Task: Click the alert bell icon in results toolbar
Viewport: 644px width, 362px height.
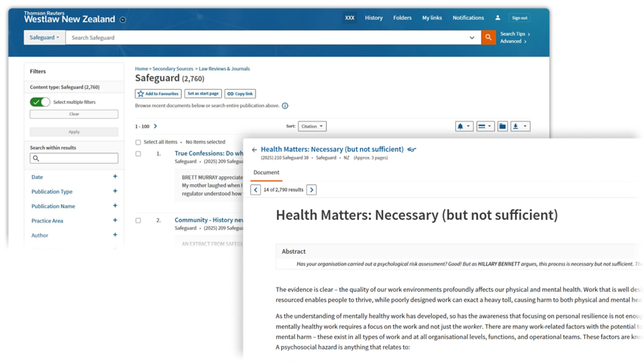Action: click(464, 127)
